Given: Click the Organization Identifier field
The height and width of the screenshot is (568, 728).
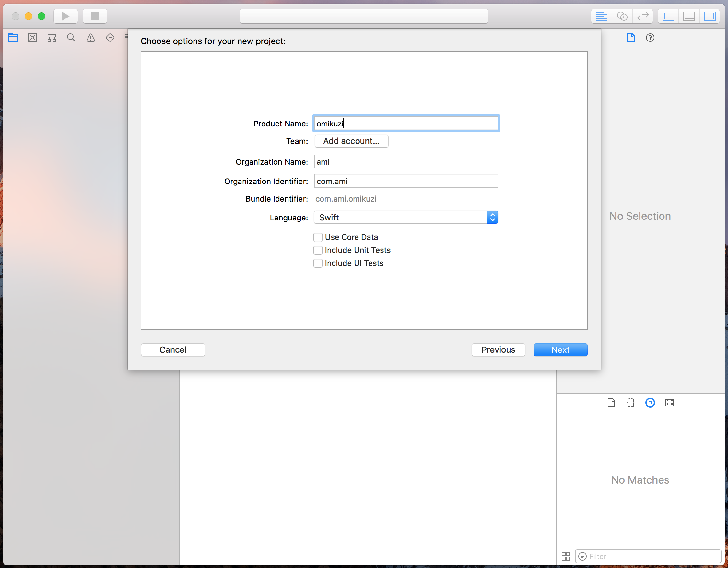Looking at the screenshot, I should 406,181.
